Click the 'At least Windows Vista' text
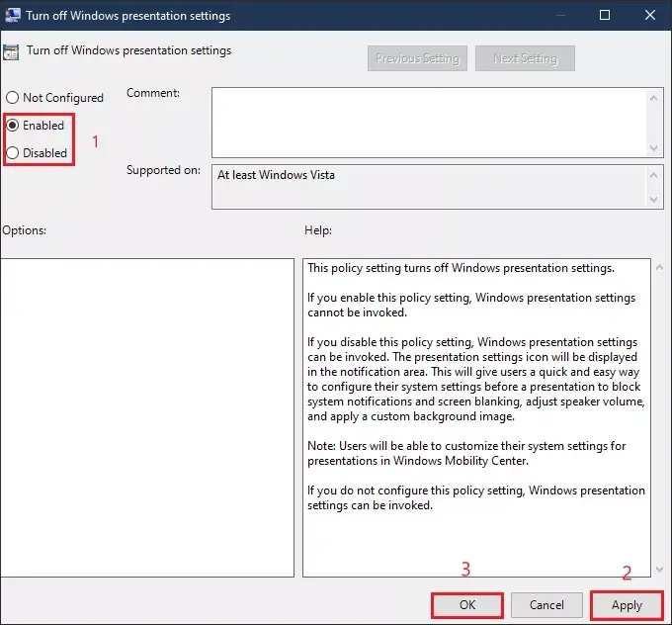 click(x=276, y=175)
